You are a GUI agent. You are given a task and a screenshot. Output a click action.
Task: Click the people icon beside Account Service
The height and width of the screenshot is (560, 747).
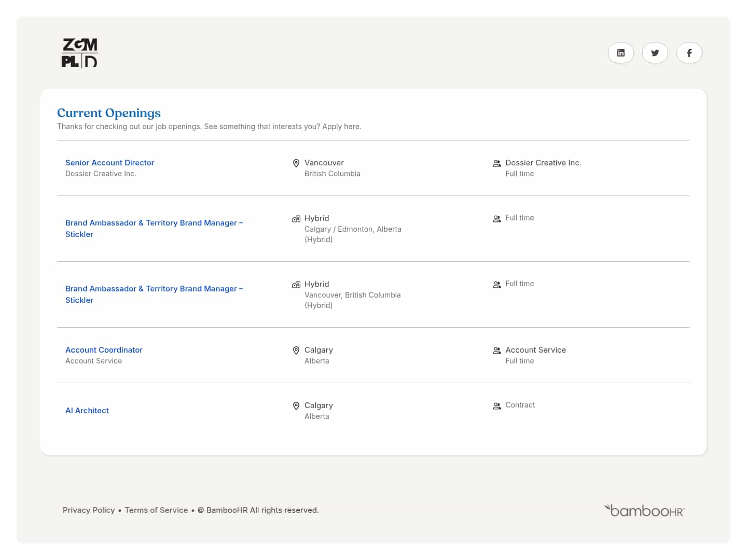tap(496, 350)
